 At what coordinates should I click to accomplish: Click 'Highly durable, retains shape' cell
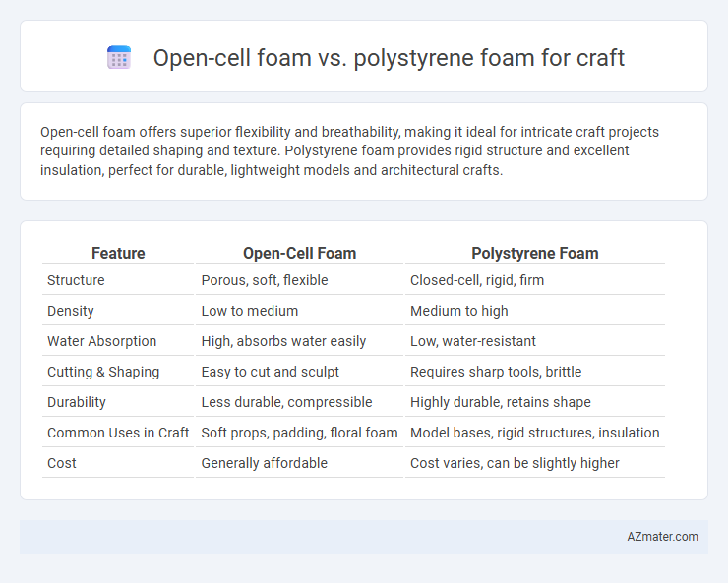coord(500,402)
